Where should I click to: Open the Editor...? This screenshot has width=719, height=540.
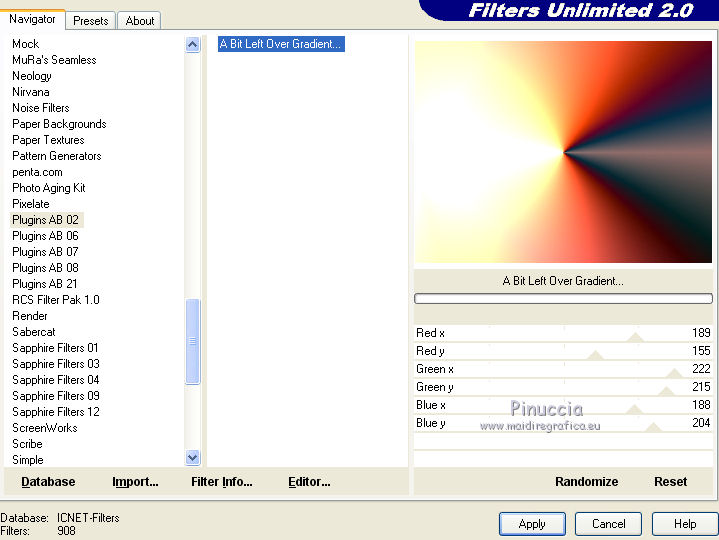(x=309, y=482)
